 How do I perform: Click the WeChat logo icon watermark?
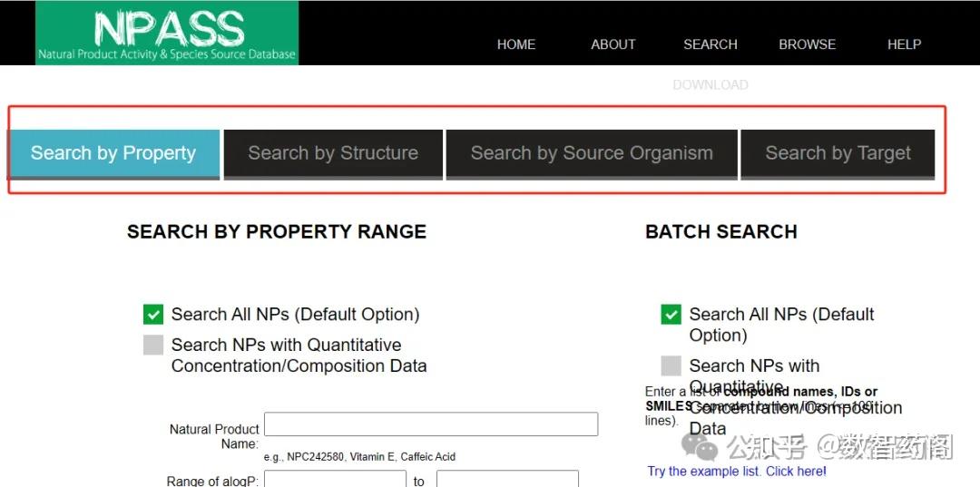click(x=700, y=446)
